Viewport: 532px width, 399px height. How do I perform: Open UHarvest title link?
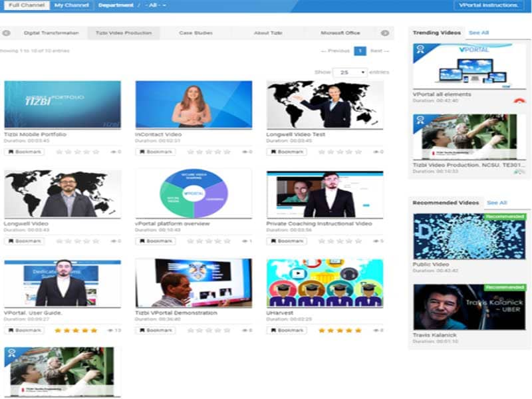click(280, 313)
